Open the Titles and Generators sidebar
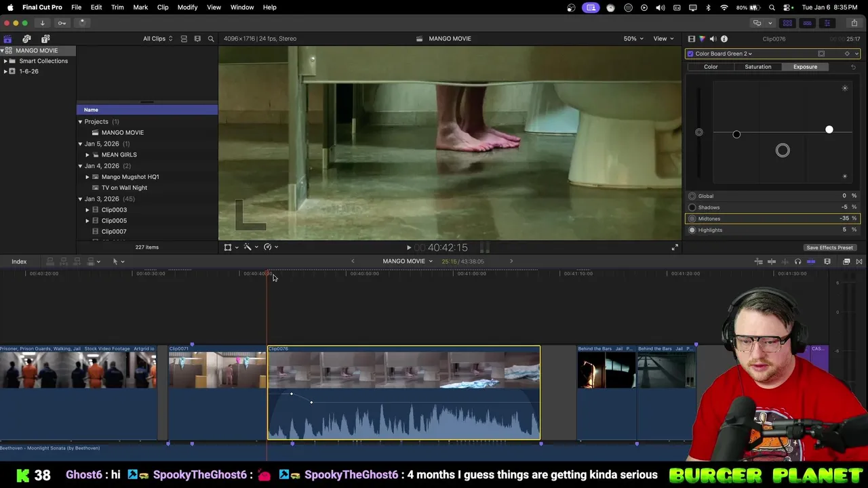Viewport: 868px width, 488px height. [45, 39]
